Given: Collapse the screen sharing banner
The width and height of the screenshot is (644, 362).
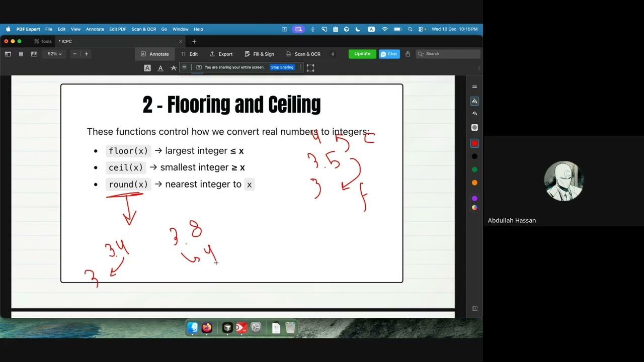Looking at the screenshot, I should click(x=185, y=67).
